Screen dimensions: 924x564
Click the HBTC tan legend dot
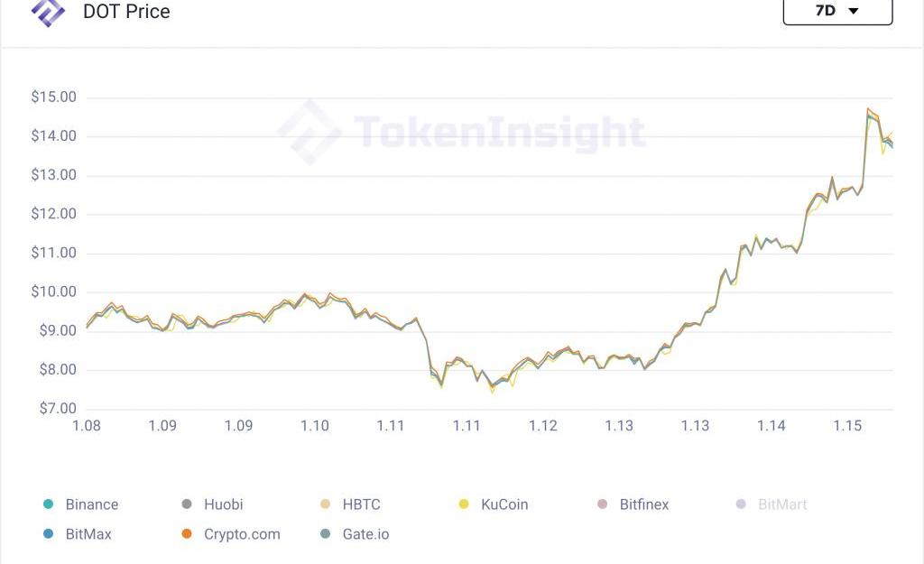pos(325,504)
